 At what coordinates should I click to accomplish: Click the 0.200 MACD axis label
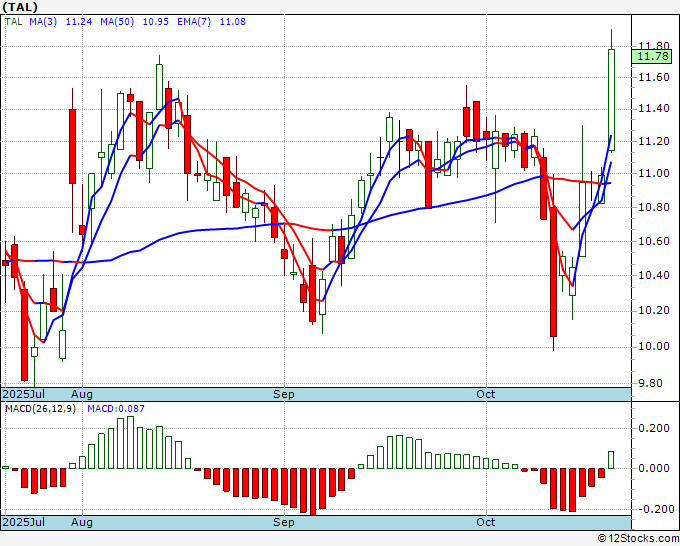[x=654, y=428]
